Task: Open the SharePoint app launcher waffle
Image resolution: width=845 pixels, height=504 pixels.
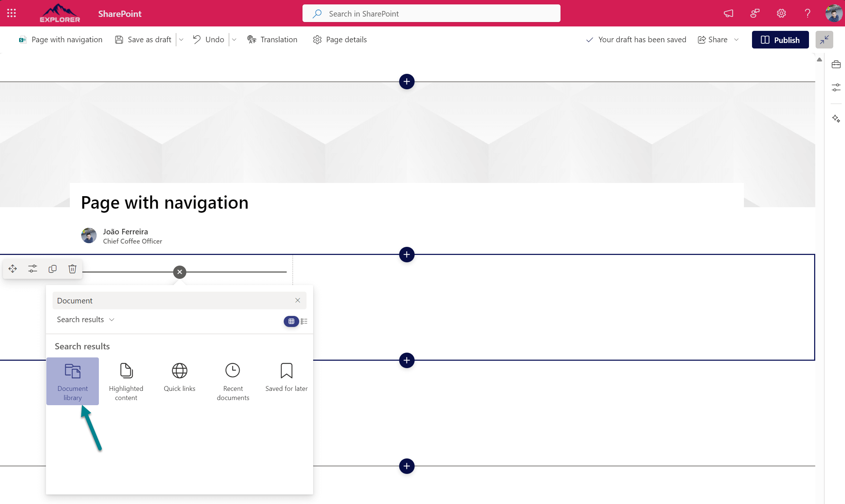Action: click(11, 13)
